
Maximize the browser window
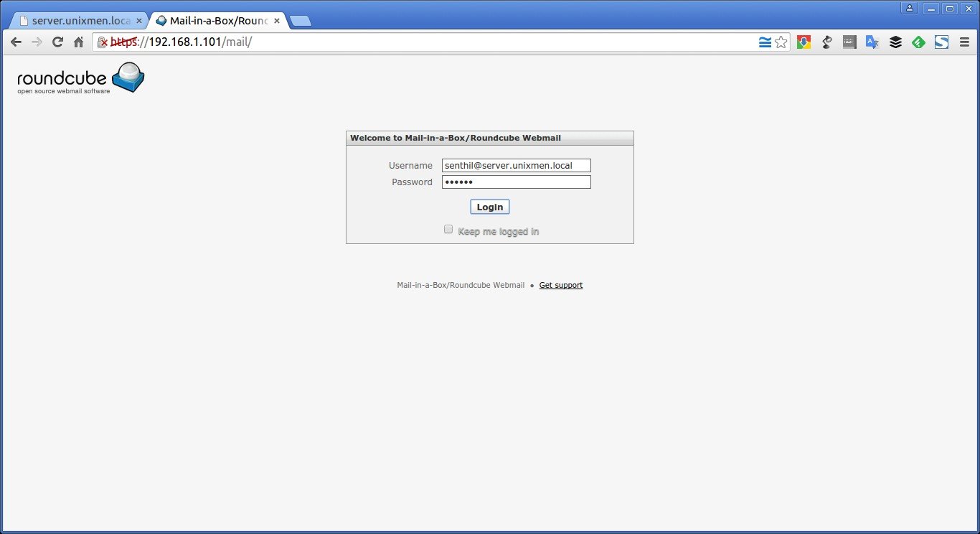tap(950, 8)
